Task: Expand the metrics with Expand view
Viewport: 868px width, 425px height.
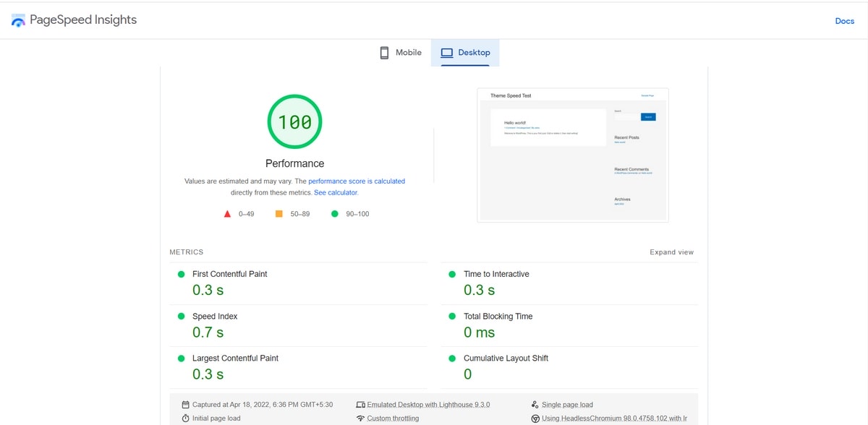Action: pos(672,252)
